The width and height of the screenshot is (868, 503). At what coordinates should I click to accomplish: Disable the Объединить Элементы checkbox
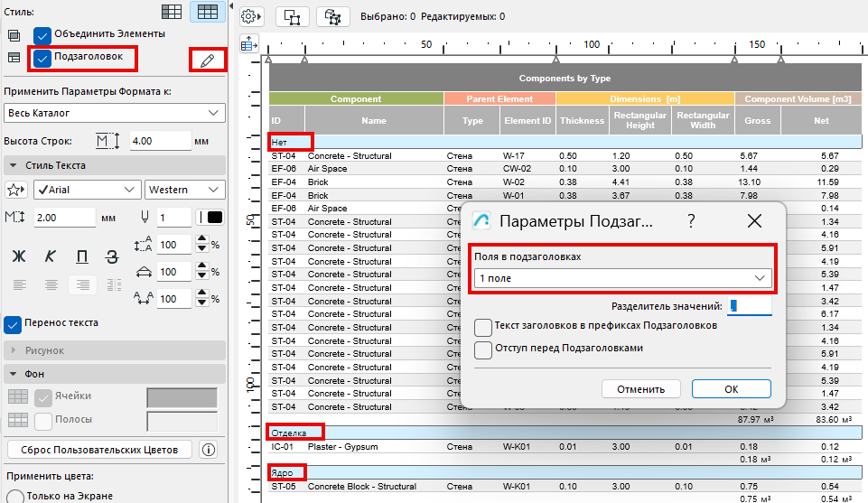[x=42, y=35]
